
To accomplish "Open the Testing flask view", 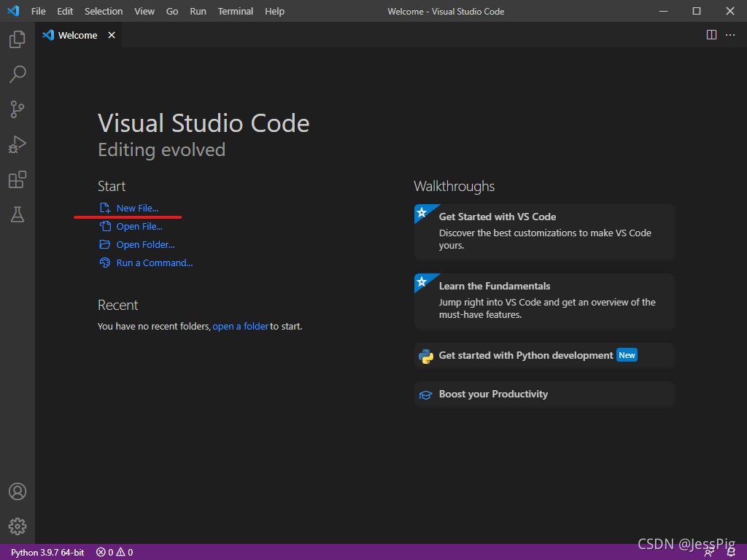I will click(x=18, y=214).
